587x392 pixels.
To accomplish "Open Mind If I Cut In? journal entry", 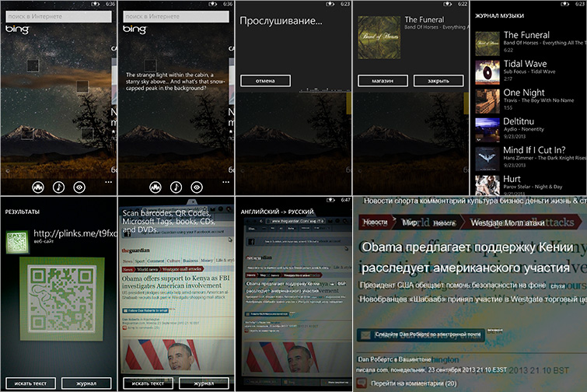I will 530,159.
